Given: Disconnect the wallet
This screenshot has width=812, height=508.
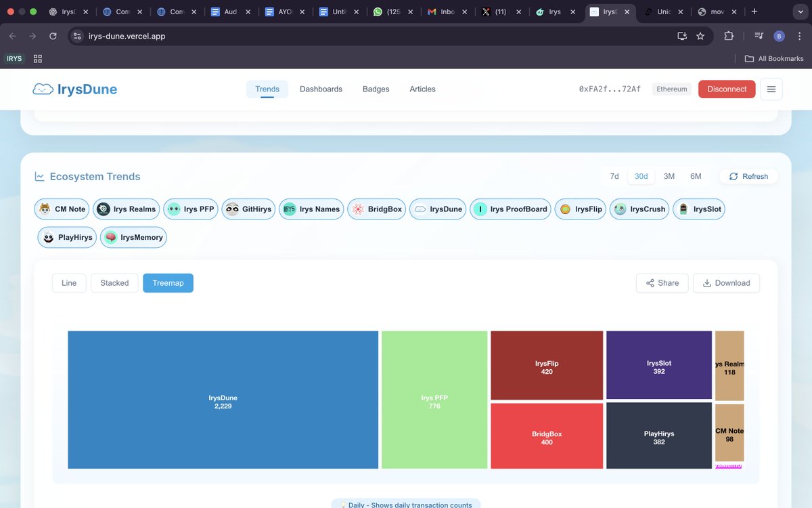Looking at the screenshot, I should click(x=727, y=89).
